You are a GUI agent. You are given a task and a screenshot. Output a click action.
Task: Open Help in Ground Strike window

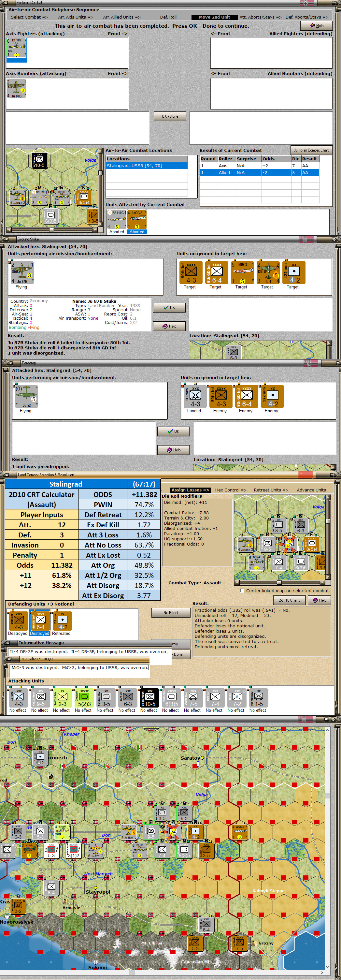[169, 327]
